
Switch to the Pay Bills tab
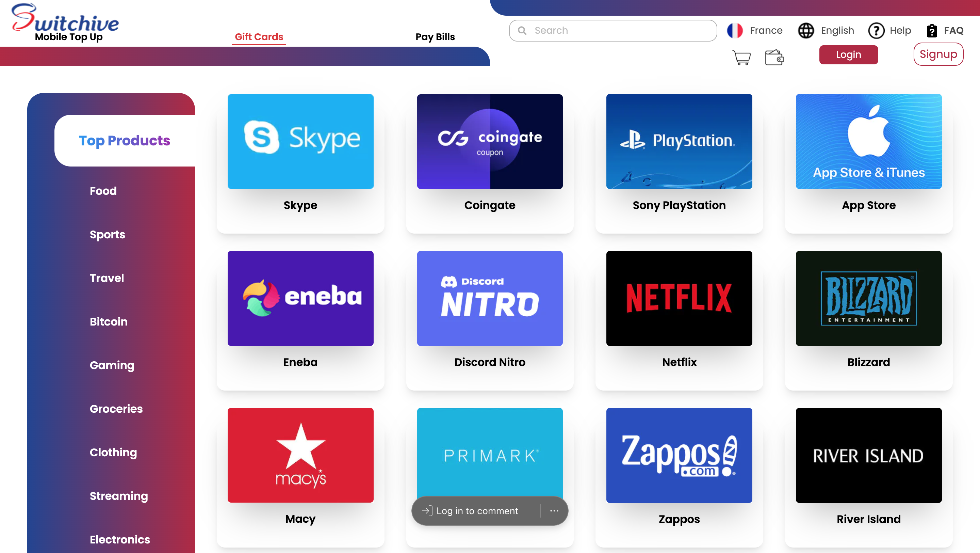(x=435, y=37)
